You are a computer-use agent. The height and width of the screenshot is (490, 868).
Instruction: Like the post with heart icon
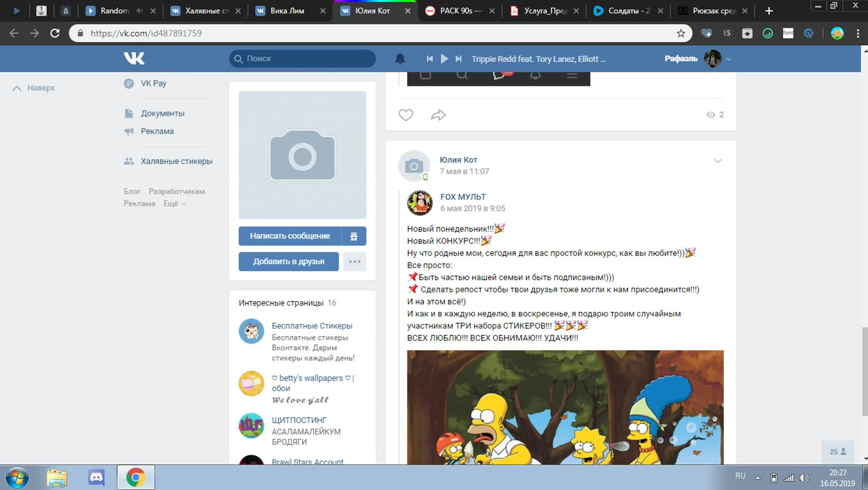406,115
